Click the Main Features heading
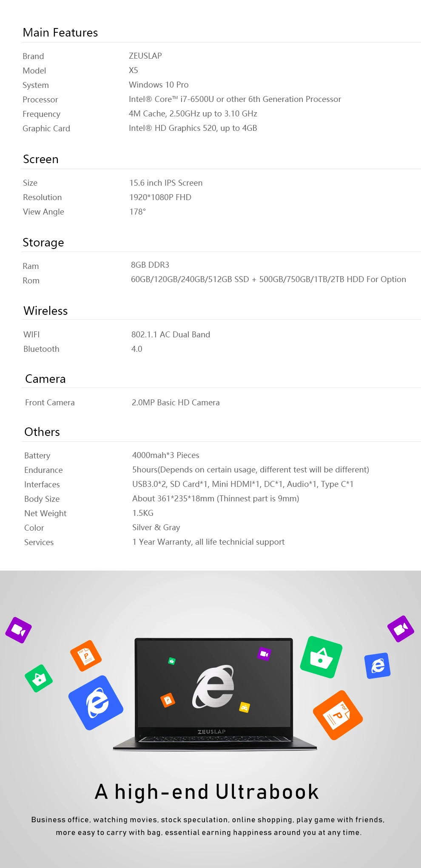Image resolution: width=421 pixels, height=868 pixels. point(60,33)
